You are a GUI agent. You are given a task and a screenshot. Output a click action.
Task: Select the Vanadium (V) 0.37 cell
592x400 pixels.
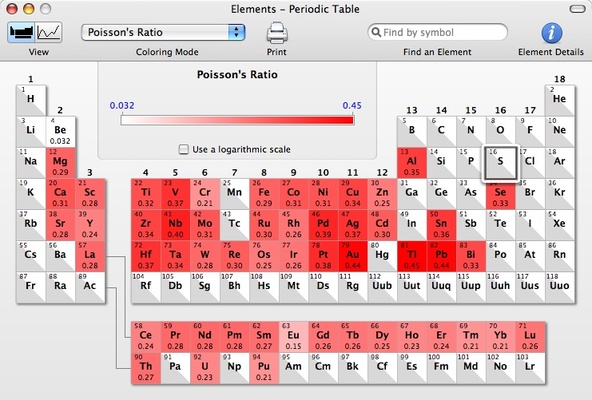tap(175, 194)
